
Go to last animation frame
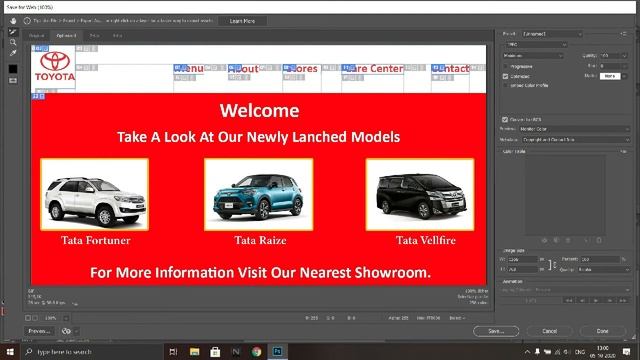[623, 300]
